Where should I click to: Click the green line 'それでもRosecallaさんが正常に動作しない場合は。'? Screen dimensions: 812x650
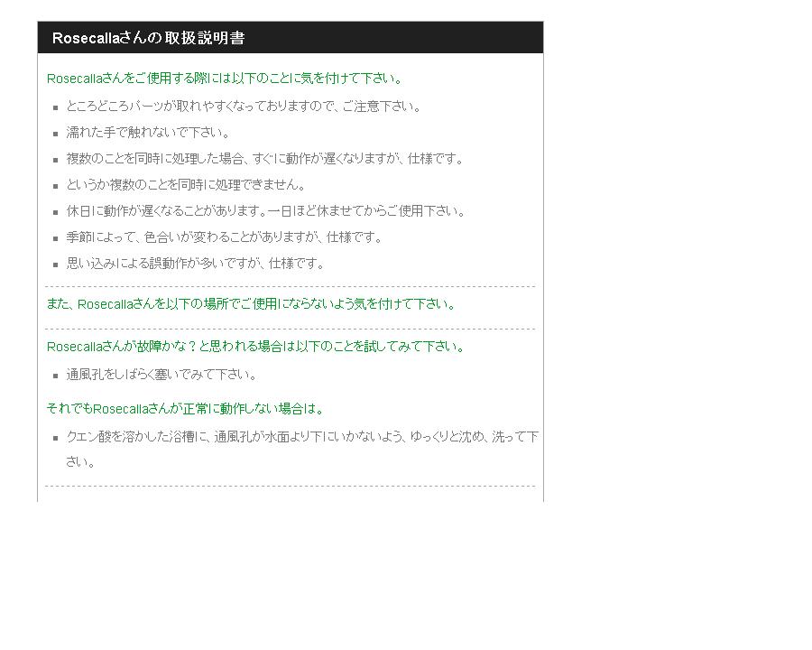tap(186, 408)
